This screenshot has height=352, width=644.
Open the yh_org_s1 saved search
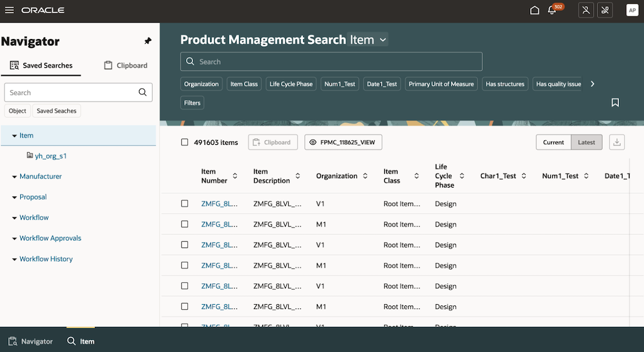[50, 156]
